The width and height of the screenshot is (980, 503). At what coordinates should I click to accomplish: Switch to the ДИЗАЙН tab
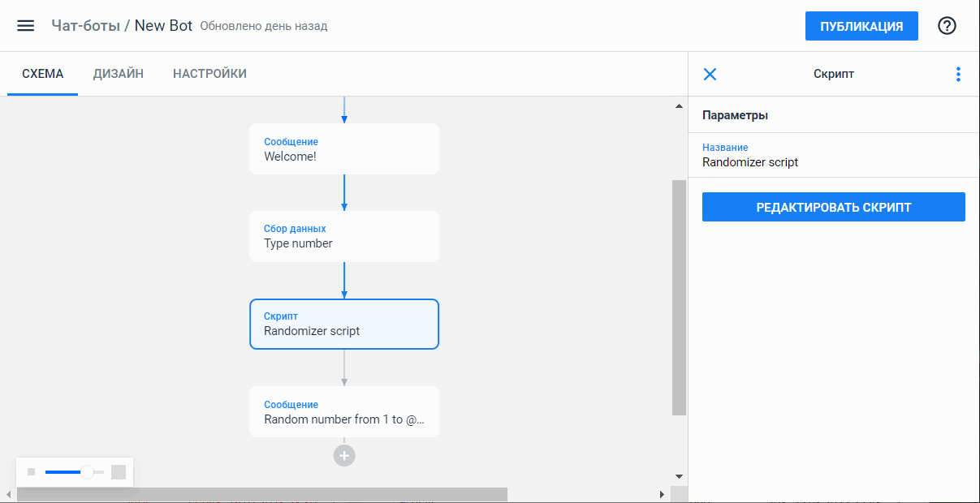point(119,74)
